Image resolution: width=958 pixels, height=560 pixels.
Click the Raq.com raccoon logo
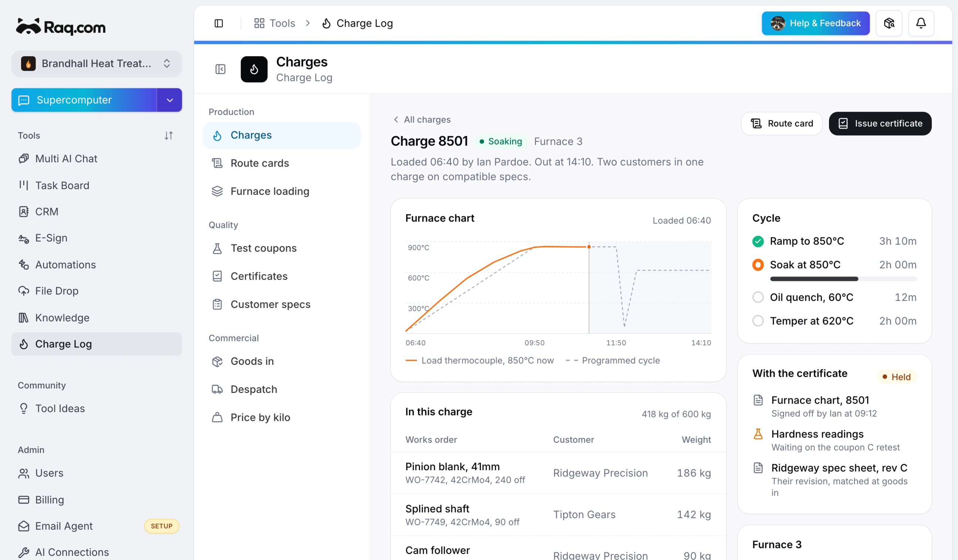click(x=61, y=27)
